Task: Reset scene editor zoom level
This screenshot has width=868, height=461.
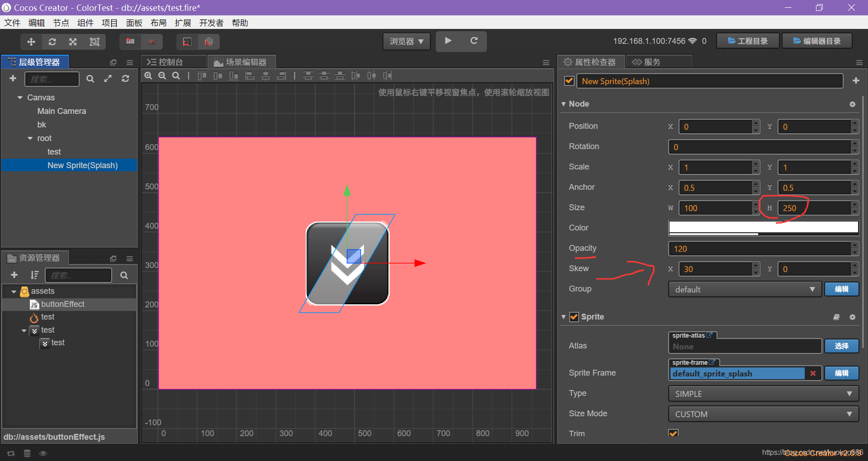Action: (x=176, y=75)
